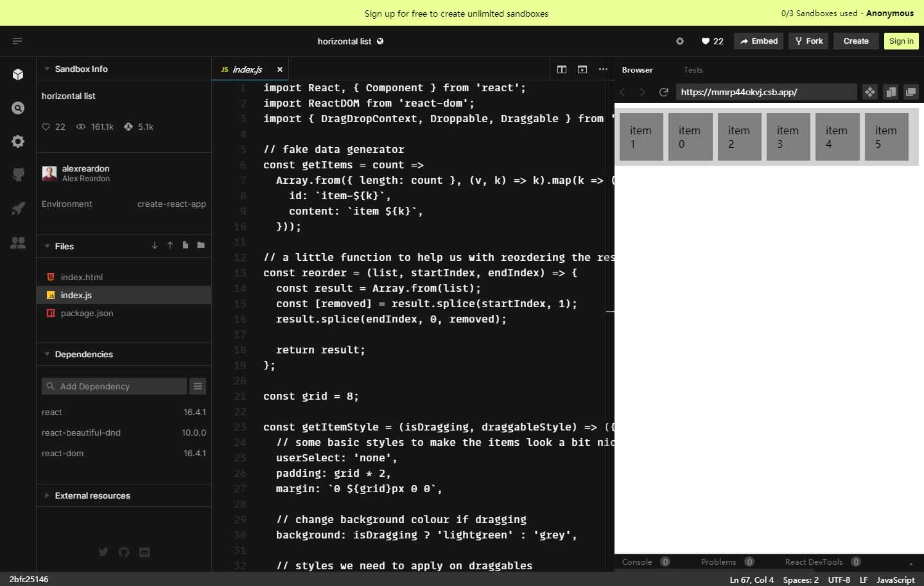Click the Add Dependency search field
The width and height of the screenshot is (924, 586).
(x=114, y=386)
